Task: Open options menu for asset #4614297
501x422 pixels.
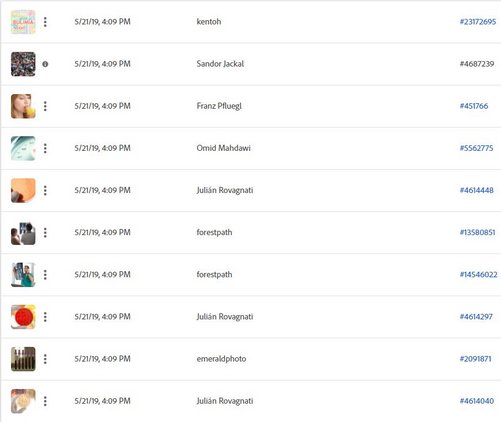Action: (x=45, y=317)
